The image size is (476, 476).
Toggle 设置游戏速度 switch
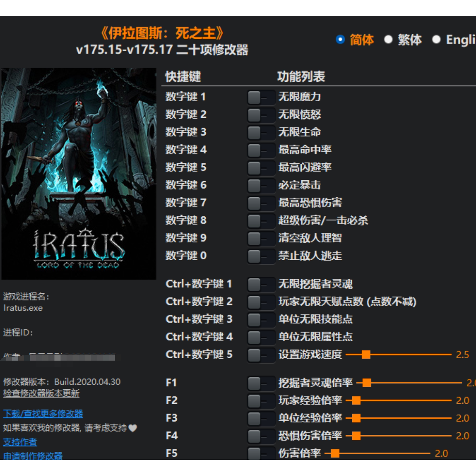[261, 355]
